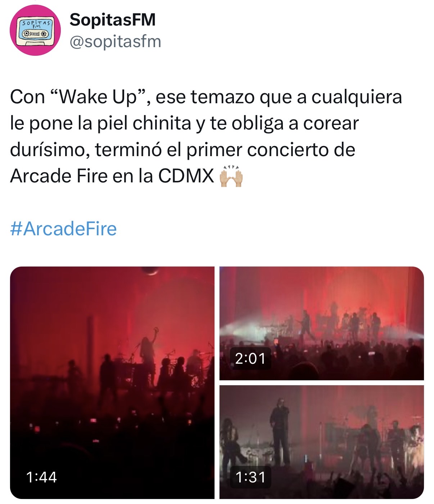Open the #ArcadeFire hashtag

click(64, 229)
